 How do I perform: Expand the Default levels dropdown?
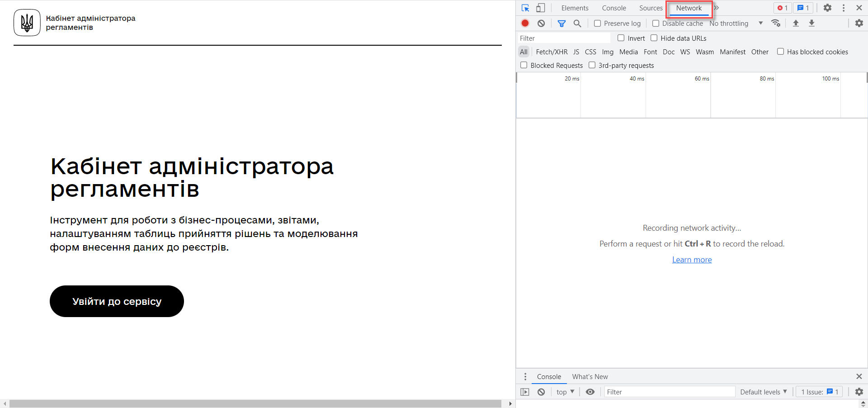pyautogui.click(x=763, y=392)
